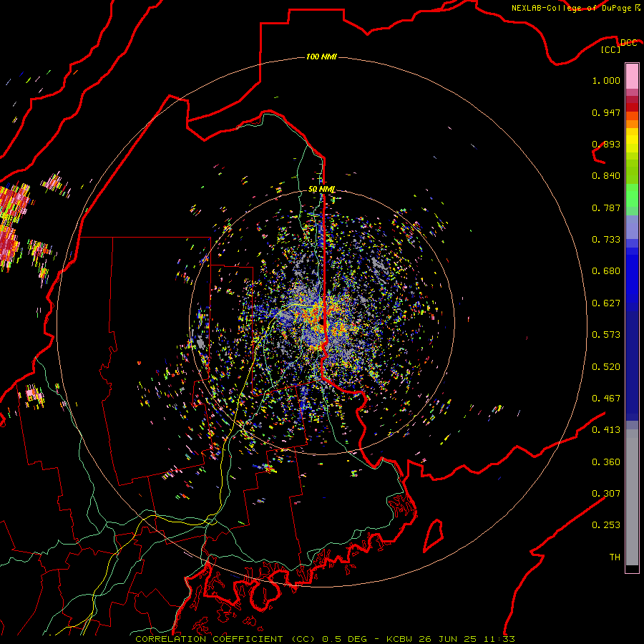
Task: Click the 0.520 scale value
Action: coord(606,367)
